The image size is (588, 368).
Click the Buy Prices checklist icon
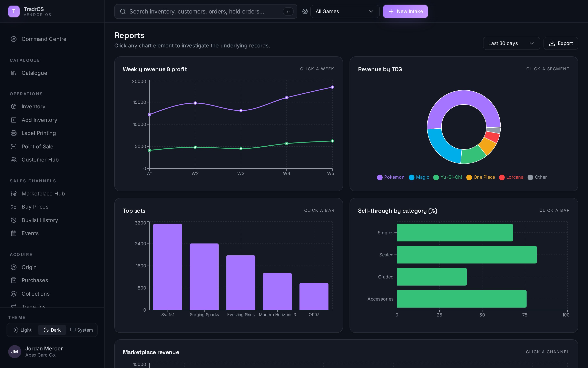pyautogui.click(x=14, y=207)
